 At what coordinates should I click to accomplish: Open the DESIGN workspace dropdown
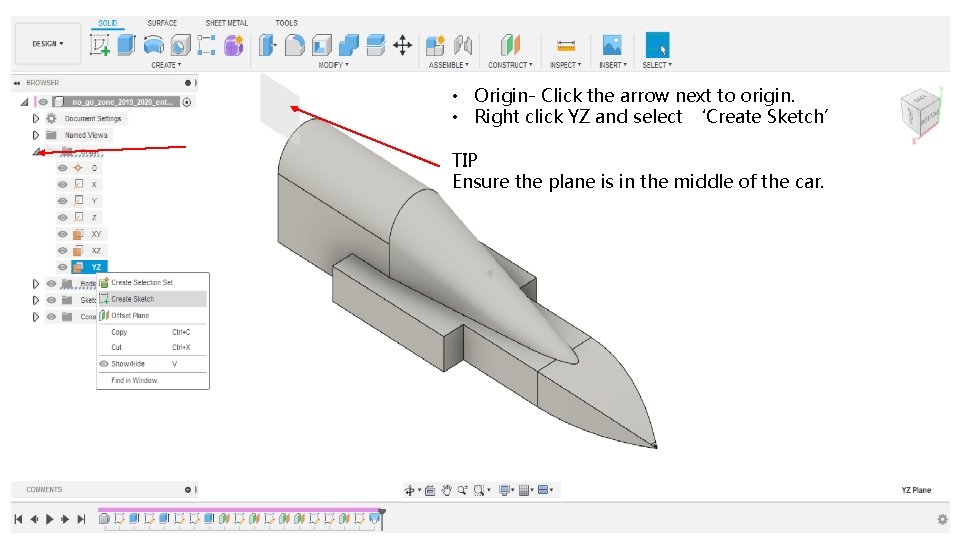48,43
